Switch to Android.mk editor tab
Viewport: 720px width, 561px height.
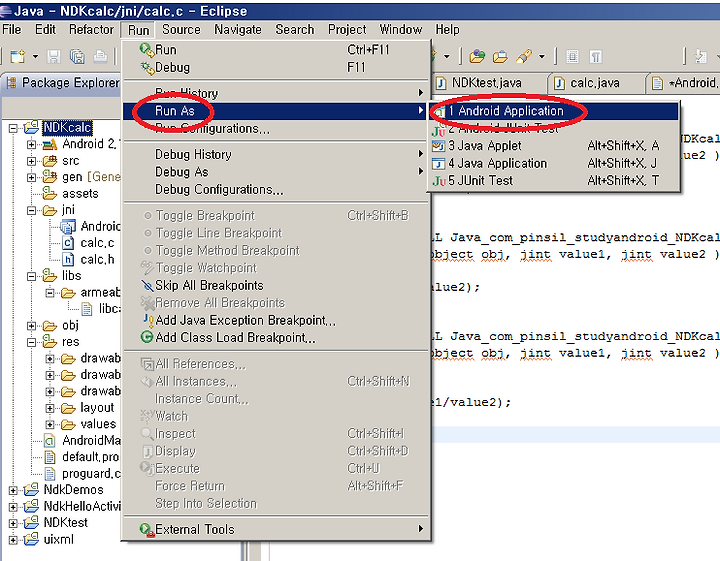click(x=684, y=83)
